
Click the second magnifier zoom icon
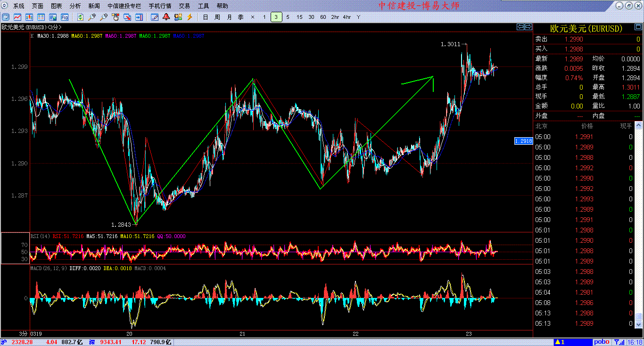(104, 17)
